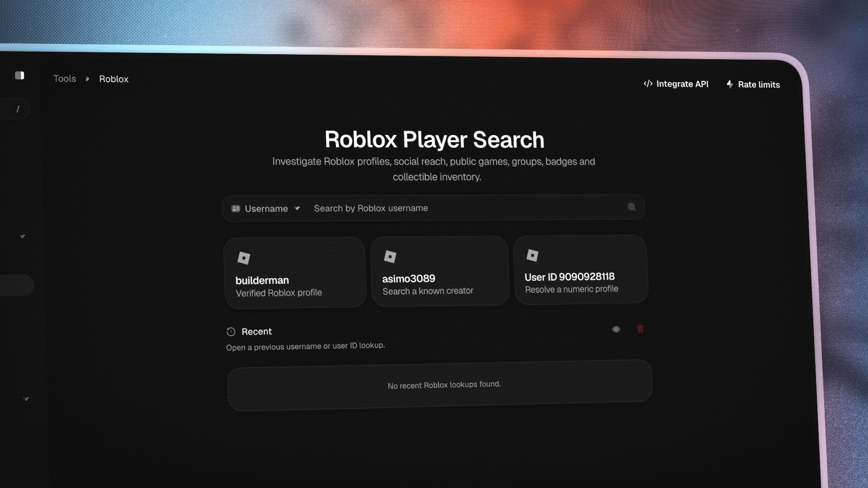Expand the upper sidebar chevron
The width and height of the screenshot is (868, 488).
pos(22,236)
